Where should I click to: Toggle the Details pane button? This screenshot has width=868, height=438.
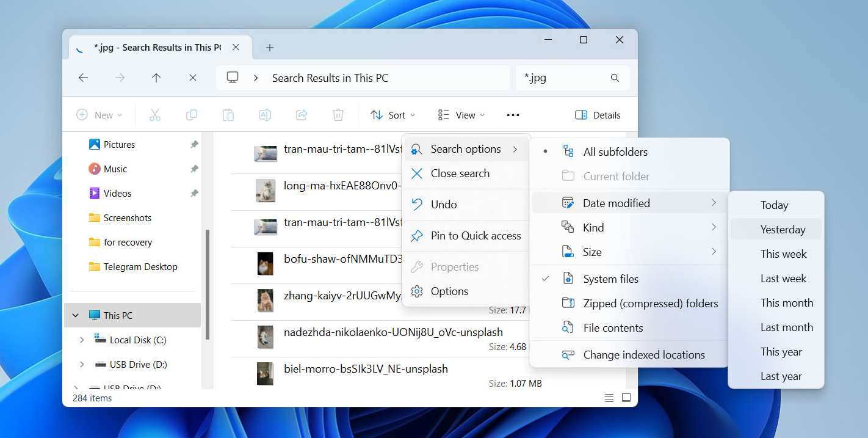click(598, 115)
